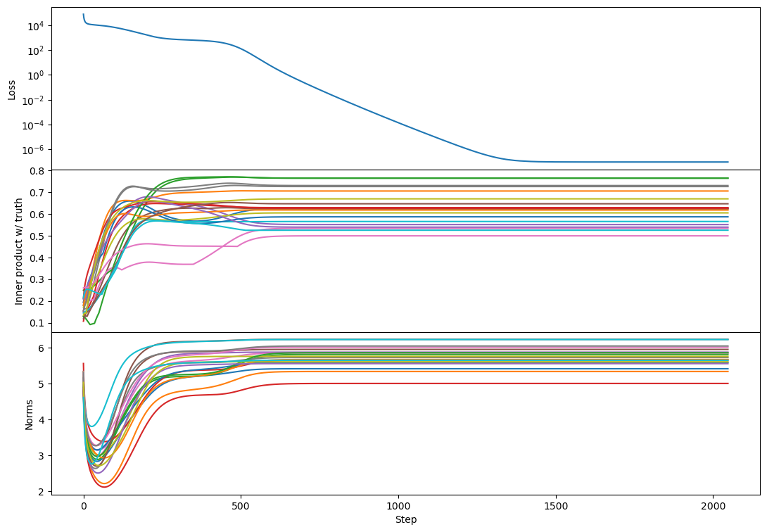Select the 2000 tick on the x-axis
767x532 pixels.
(x=713, y=505)
